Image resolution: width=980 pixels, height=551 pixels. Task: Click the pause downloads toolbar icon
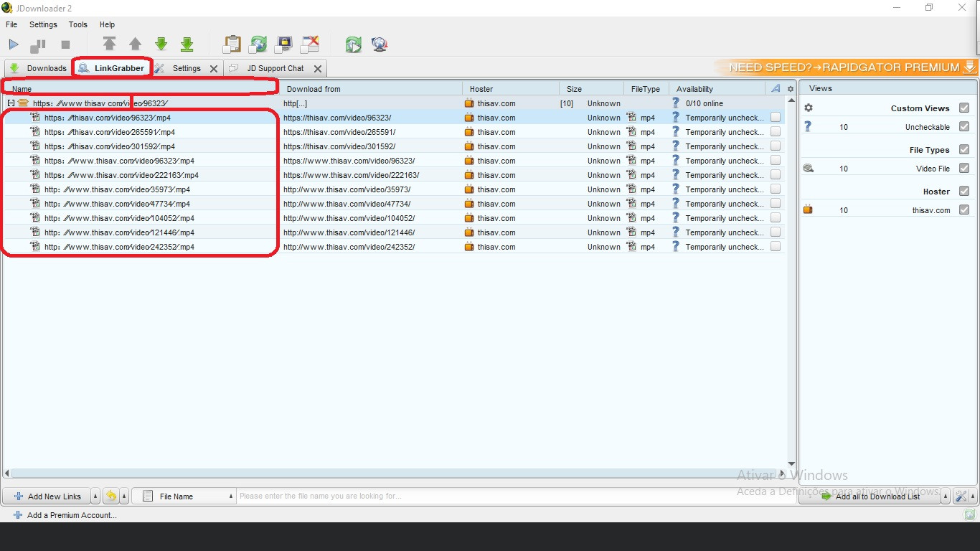click(x=38, y=45)
